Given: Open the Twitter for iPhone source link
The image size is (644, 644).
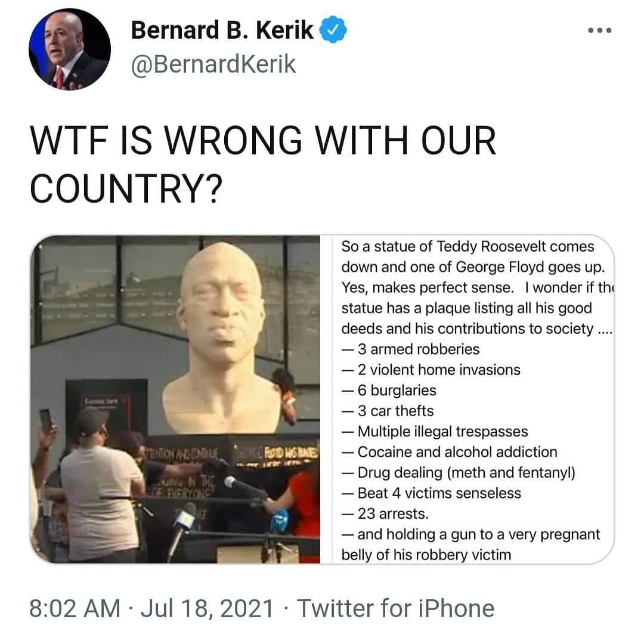Looking at the screenshot, I should (395, 608).
